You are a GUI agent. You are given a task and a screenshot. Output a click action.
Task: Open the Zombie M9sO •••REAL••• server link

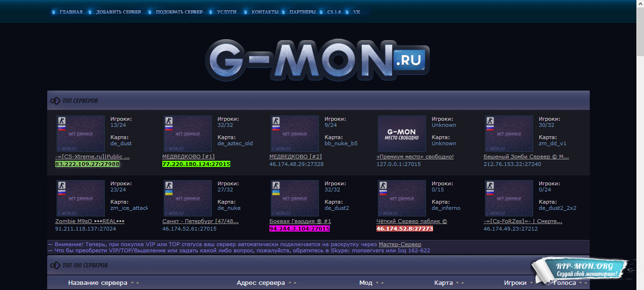(x=90, y=221)
